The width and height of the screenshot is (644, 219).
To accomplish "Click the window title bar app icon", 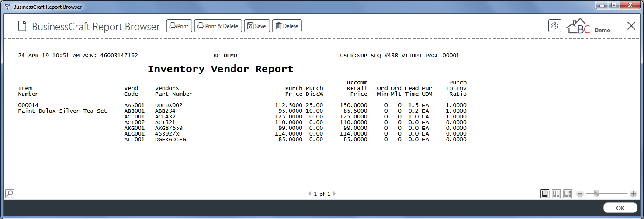I will coord(7,7).
